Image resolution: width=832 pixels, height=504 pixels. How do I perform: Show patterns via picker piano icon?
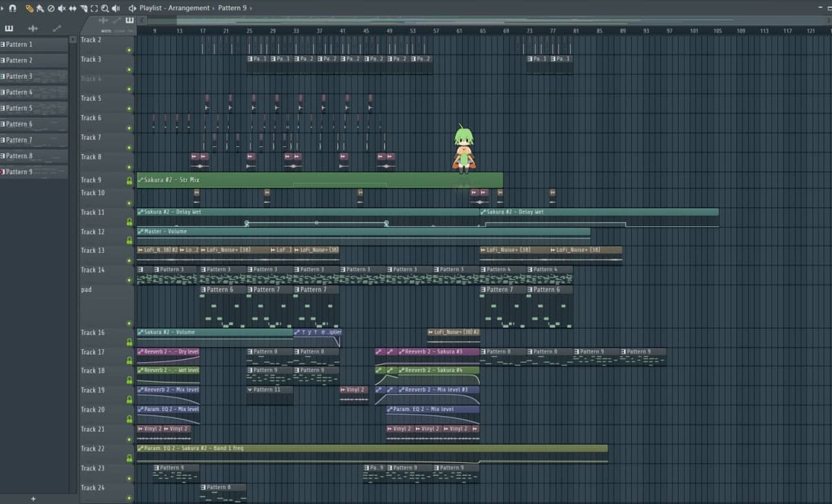tap(9, 28)
